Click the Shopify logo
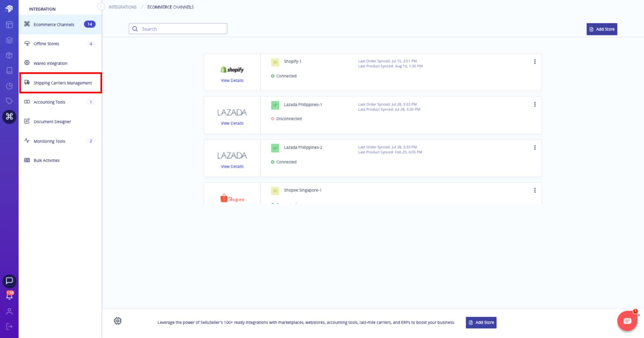Image resolution: width=644 pixels, height=338 pixels. (232, 69)
